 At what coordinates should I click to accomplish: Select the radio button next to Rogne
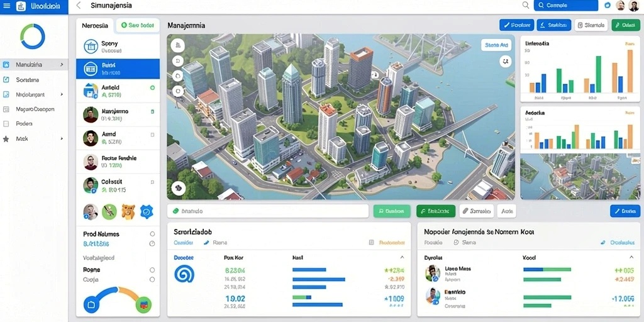click(152, 270)
